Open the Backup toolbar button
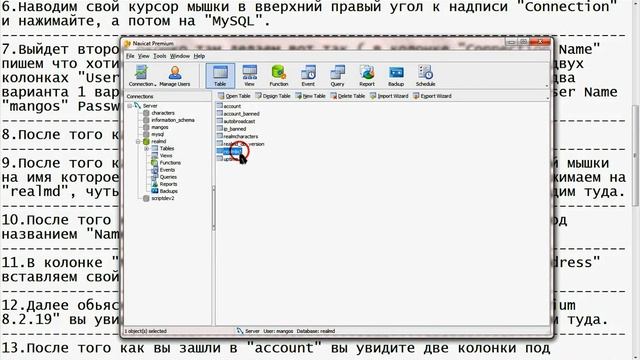Screen dimensions: 640x360 coord(396,76)
